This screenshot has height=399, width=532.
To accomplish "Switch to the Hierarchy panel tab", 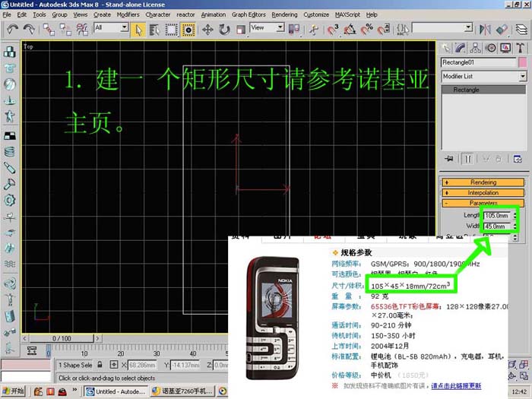I will pyautogui.click(x=475, y=48).
